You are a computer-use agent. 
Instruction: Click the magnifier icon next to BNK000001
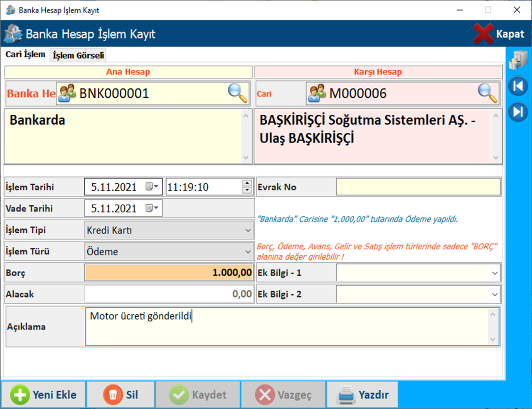click(x=237, y=93)
